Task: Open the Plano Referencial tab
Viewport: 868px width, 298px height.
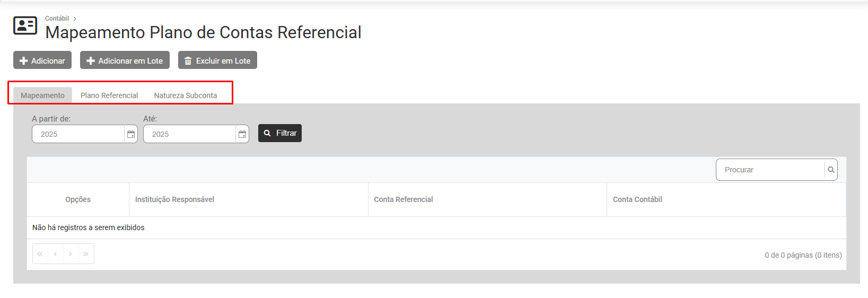Action: coord(109,95)
